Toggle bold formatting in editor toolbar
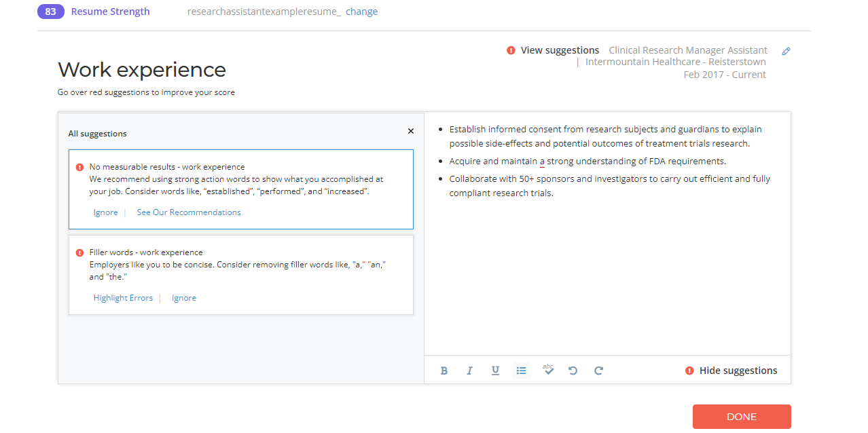The width and height of the screenshot is (868, 433). tap(444, 371)
